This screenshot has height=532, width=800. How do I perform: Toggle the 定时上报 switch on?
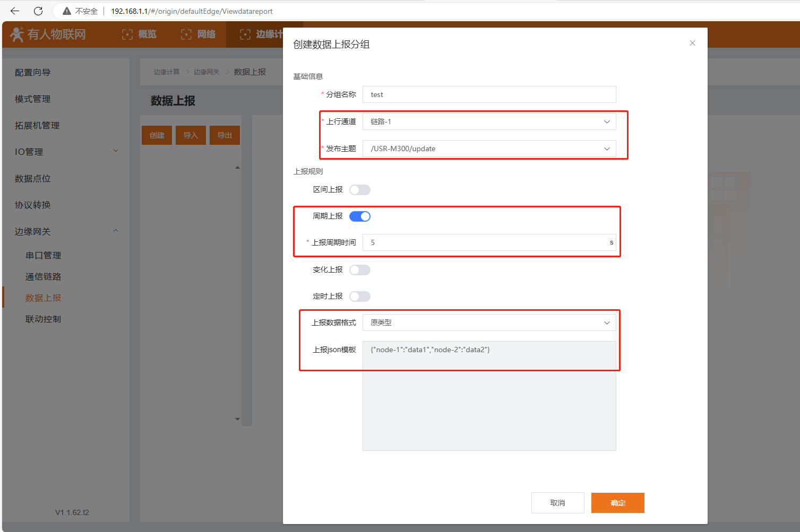pos(359,296)
